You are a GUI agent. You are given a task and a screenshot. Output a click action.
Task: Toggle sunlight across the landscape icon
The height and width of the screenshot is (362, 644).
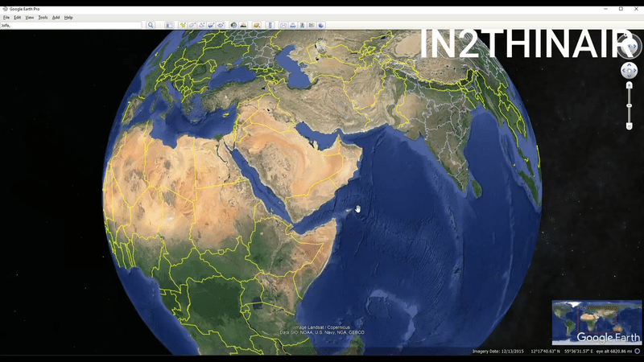coord(244,25)
